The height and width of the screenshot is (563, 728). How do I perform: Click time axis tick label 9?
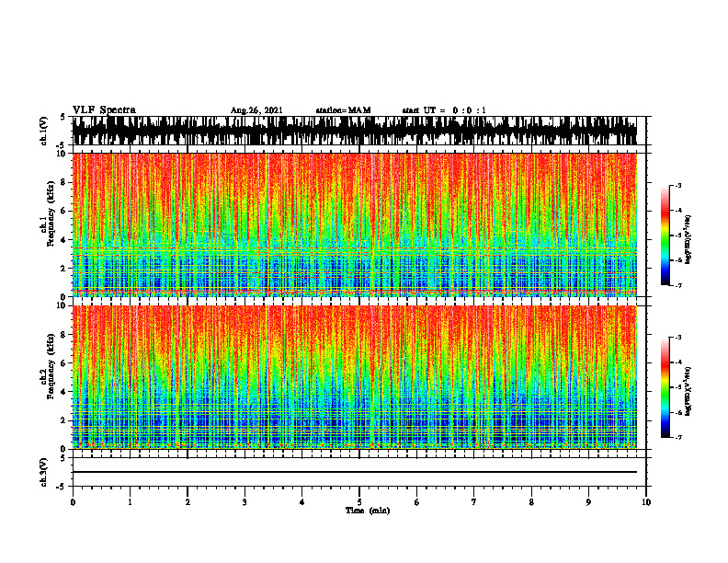click(588, 502)
